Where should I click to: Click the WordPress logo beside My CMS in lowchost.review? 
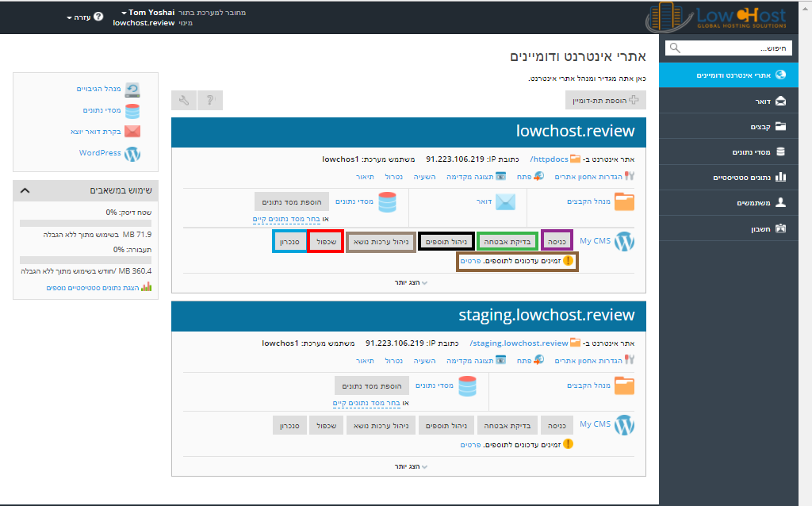(625, 241)
